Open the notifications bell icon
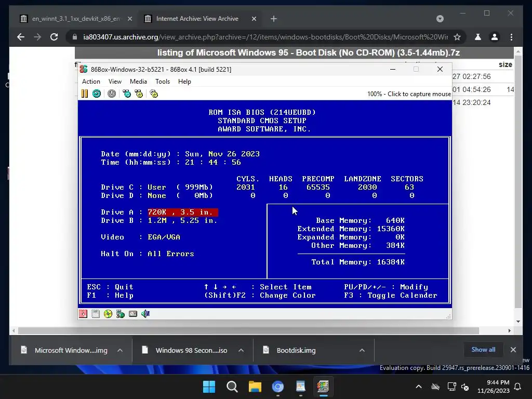 pyautogui.click(x=518, y=387)
